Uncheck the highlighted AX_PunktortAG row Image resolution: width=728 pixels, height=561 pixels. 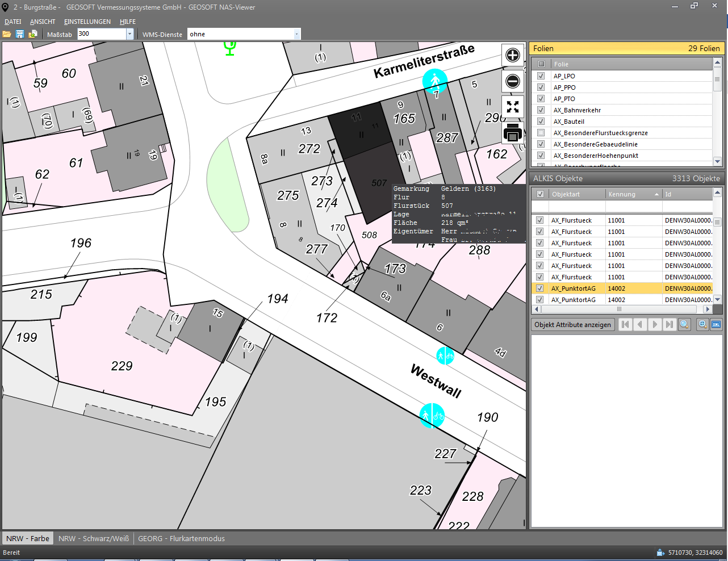pyautogui.click(x=540, y=288)
